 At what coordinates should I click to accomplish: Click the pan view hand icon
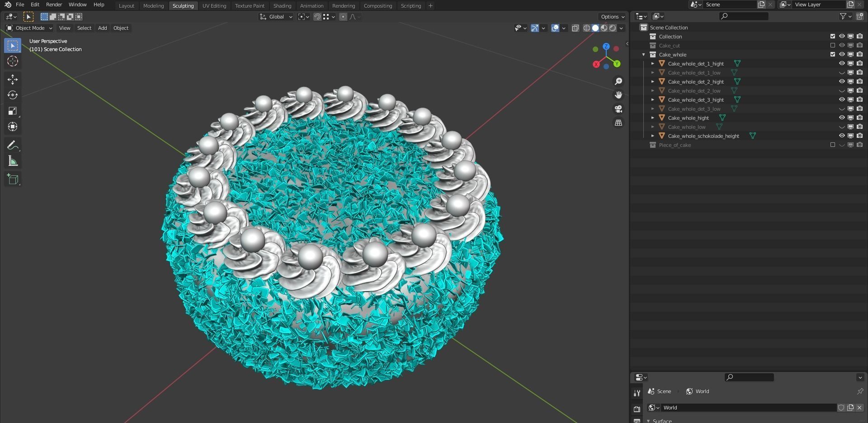(x=618, y=95)
